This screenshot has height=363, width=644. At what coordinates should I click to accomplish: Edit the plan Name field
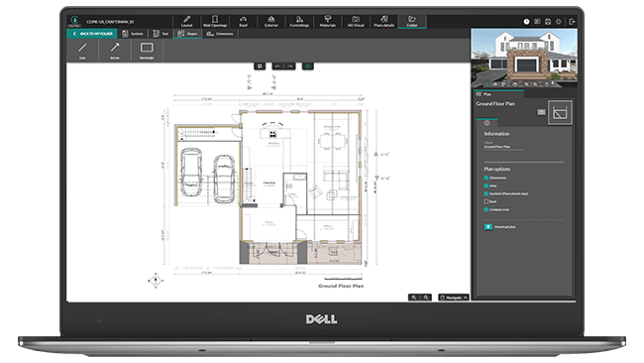click(x=503, y=147)
